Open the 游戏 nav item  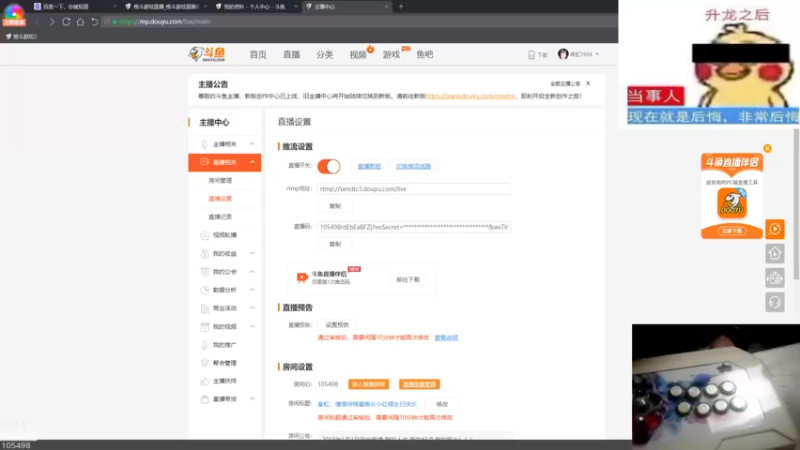click(x=391, y=55)
